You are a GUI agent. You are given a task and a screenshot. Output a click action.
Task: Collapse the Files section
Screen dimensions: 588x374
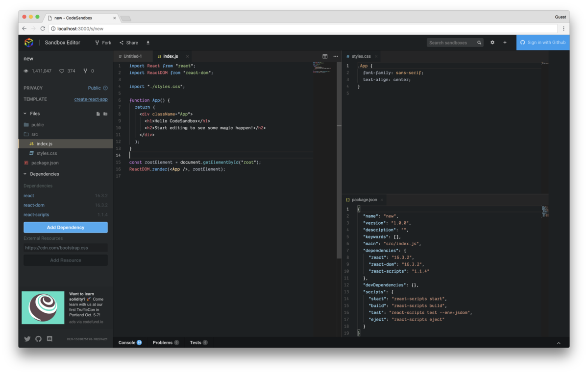click(25, 113)
